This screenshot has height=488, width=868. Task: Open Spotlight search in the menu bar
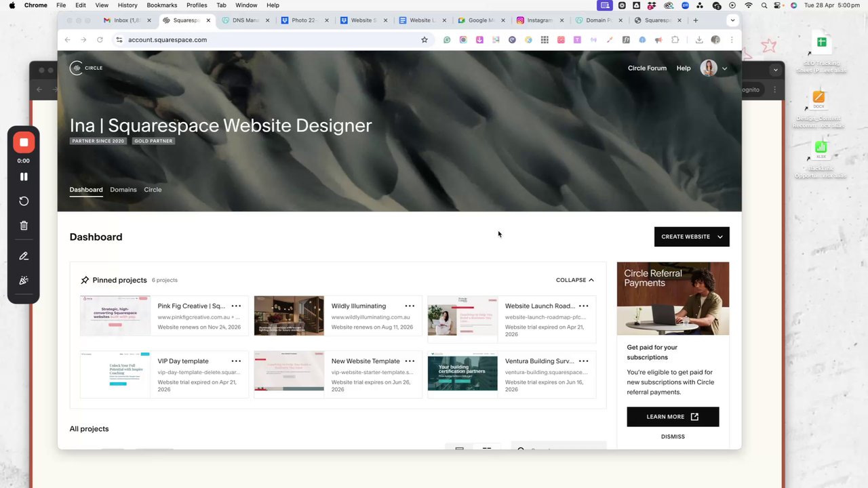click(x=764, y=5)
